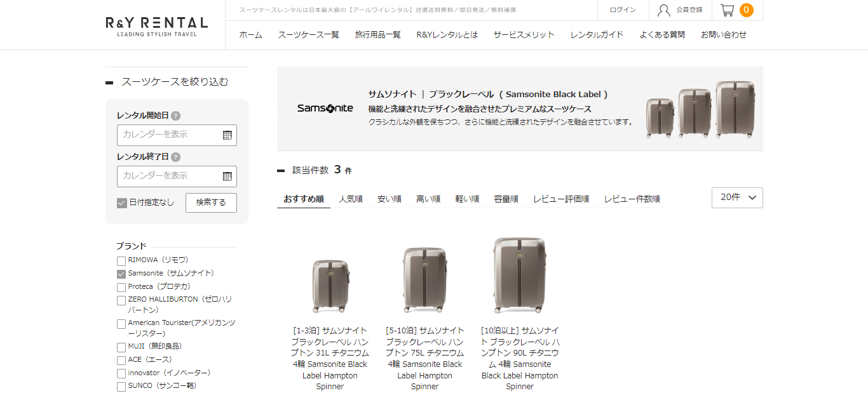Toggle the 日付指定なし checkbox
The image size is (868, 393).
point(122,203)
